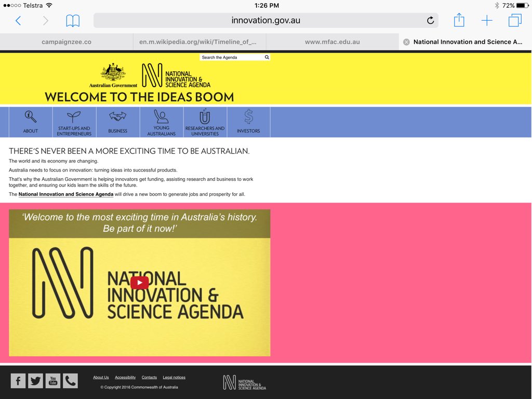Open the phone contact icon in footer
The width and height of the screenshot is (532, 399).
[70, 381]
